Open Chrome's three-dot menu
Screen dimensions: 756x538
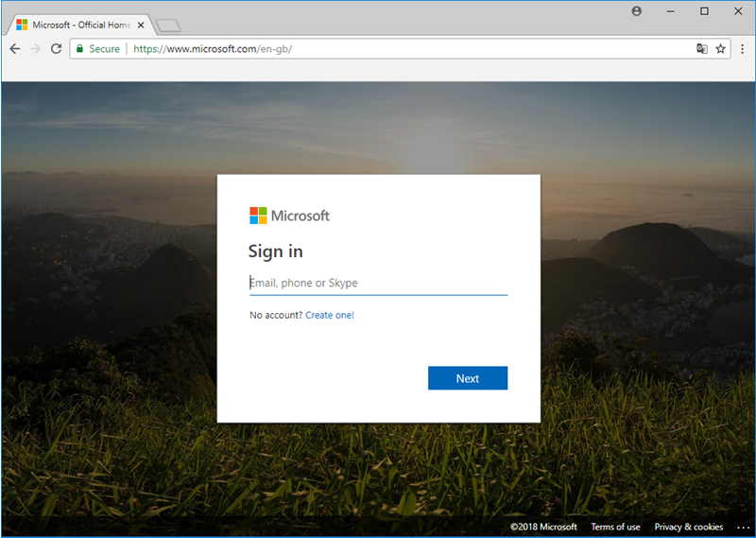(x=742, y=49)
